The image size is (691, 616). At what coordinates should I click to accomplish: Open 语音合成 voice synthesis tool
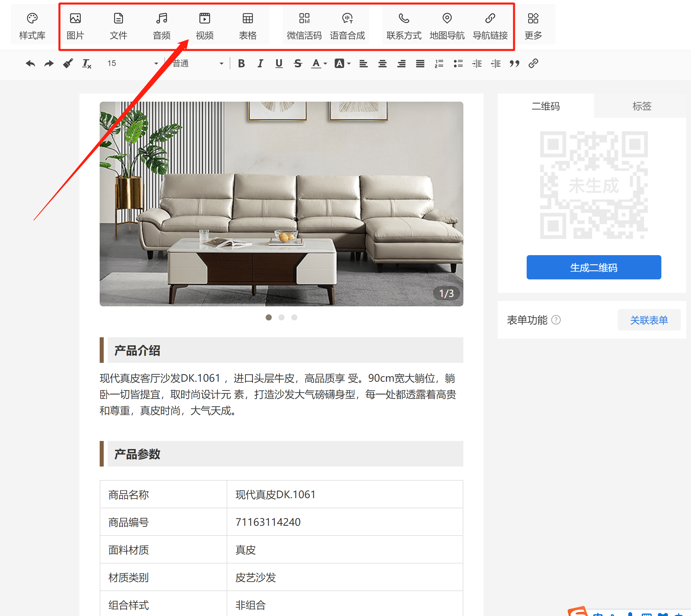(347, 25)
